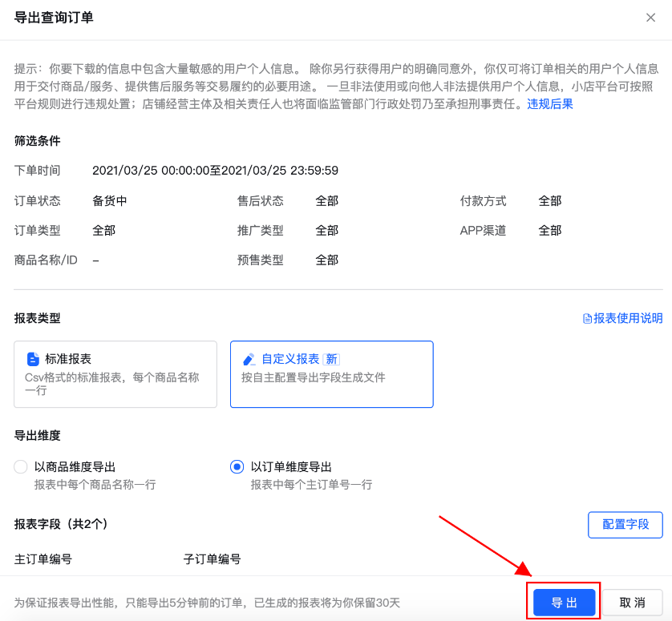Click the 下单时间 date range value
The width and height of the screenshot is (672, 621).
[x=215, y=171]
